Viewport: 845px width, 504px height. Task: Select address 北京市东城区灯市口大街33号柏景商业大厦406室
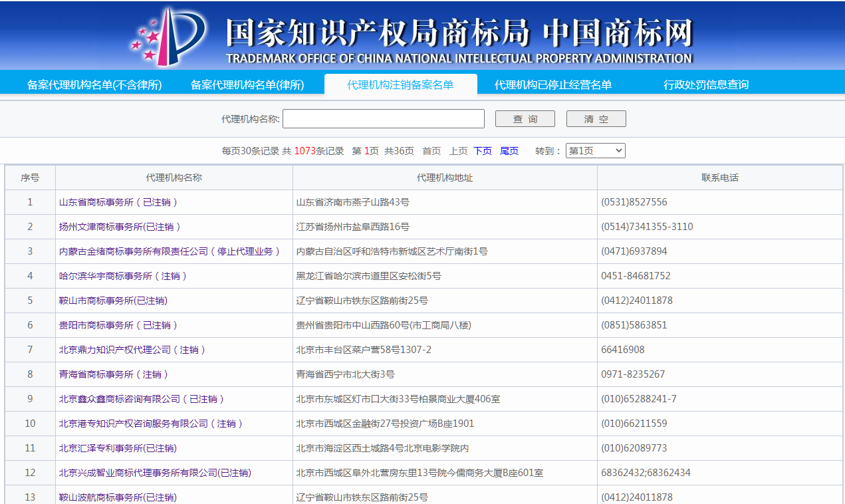(x=398, y=399)
